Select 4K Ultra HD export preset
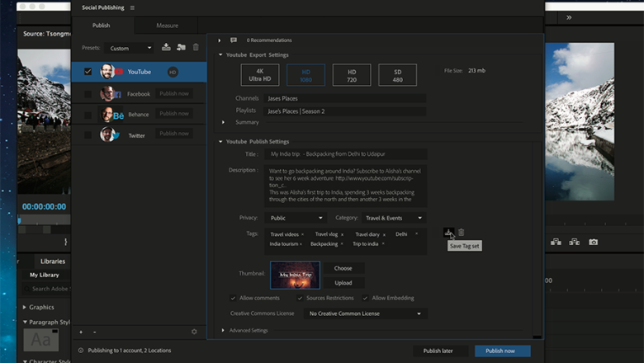Image resolution: width=644 pixels, height=363 pixels. tap(260, 75)
